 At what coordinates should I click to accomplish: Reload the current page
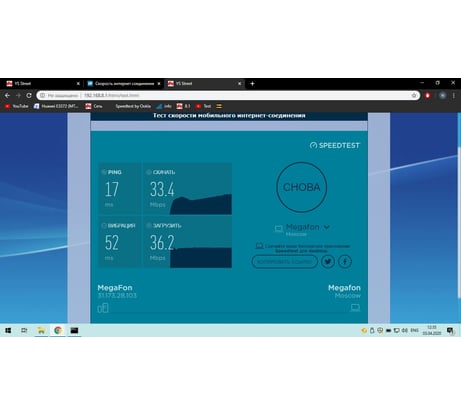tap(29, 95)
